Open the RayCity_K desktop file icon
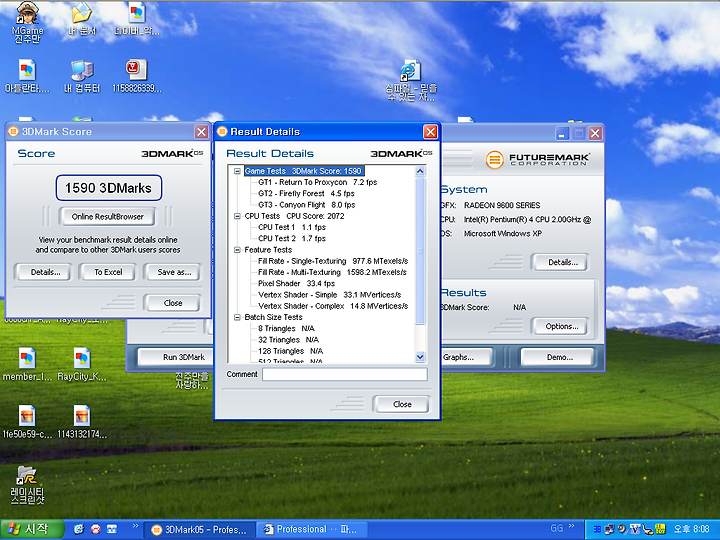The image size is (720, 540). click(82, 359)
